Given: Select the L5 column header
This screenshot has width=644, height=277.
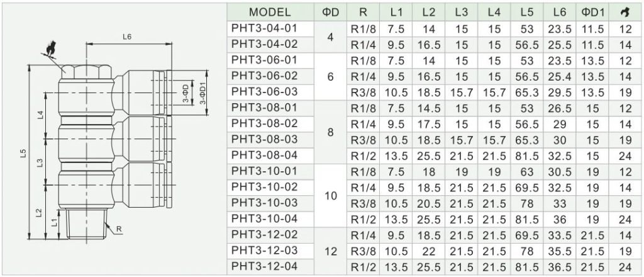Looking at the screenshot, I should coord(526,13).
